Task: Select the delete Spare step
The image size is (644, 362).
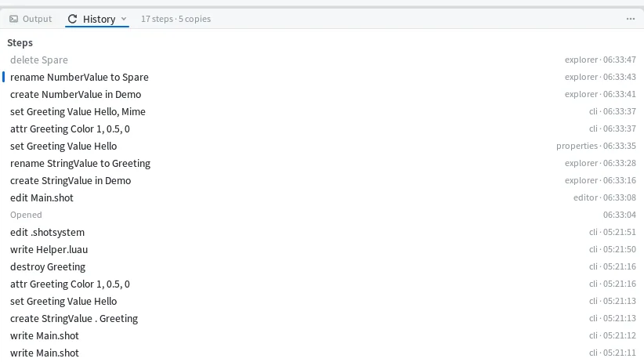Action: (322, 60)
